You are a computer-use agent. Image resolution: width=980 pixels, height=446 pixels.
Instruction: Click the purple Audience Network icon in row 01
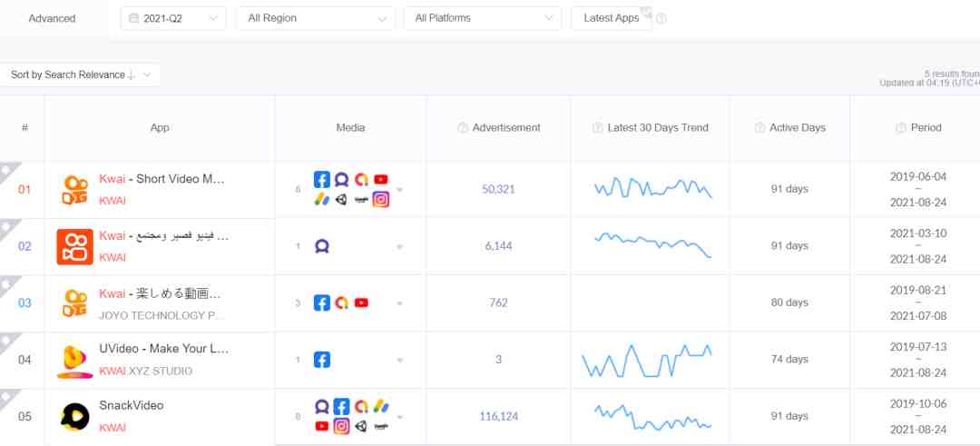pyautogui.click(x=341, y=180)
